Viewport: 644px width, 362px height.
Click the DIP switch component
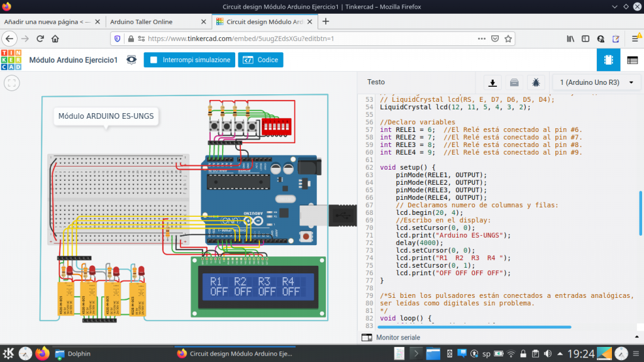tap(277, 126)
